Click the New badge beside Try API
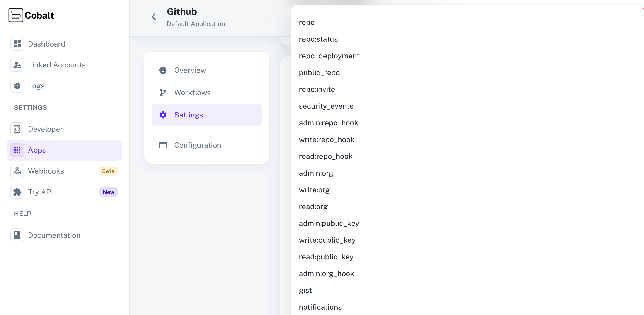The width and height of the screenshot is (644, 315). coord(108,192)
